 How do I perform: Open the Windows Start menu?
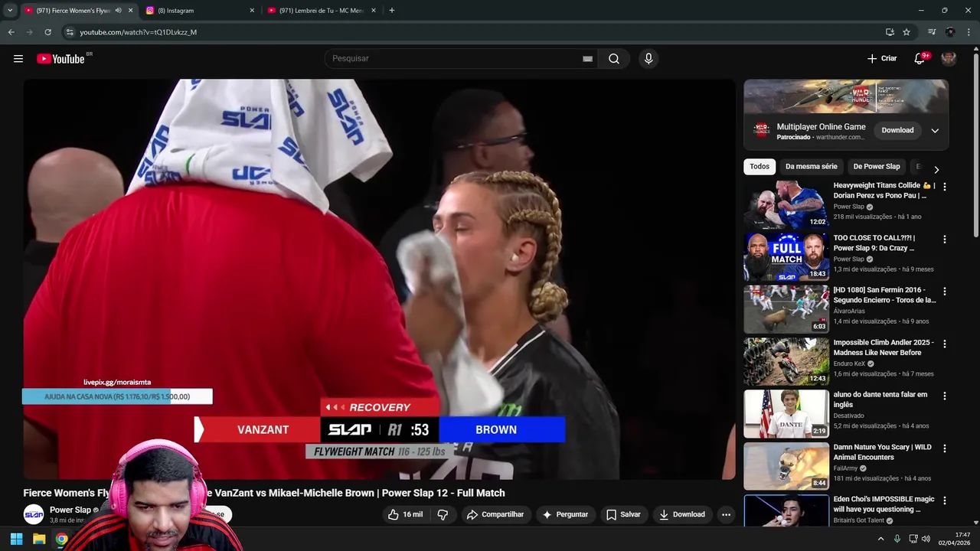coord(16,539)
